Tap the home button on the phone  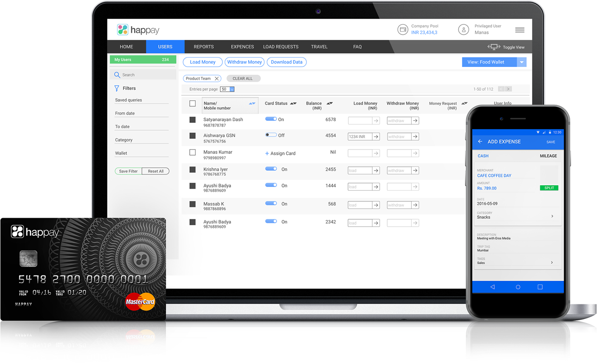coord(518,287)
